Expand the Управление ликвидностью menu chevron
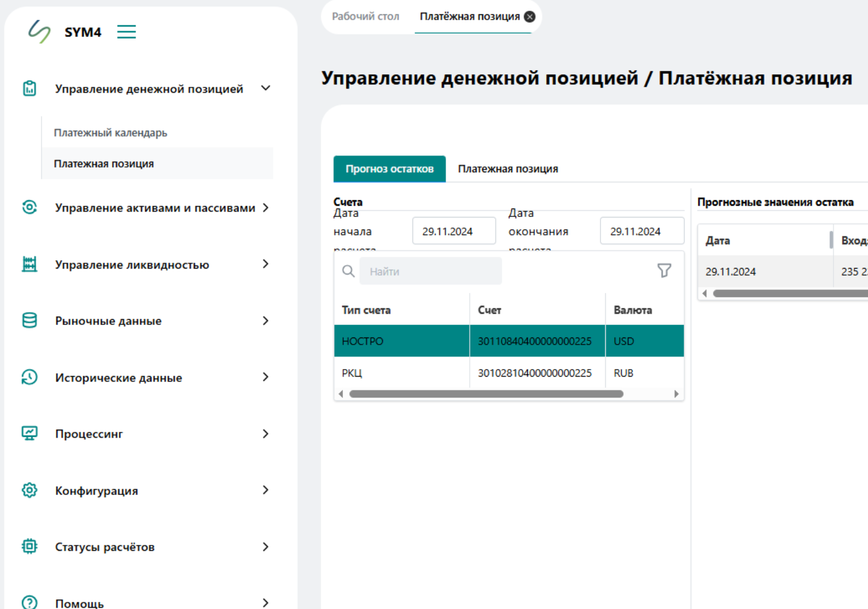 [x=266, y=264]
